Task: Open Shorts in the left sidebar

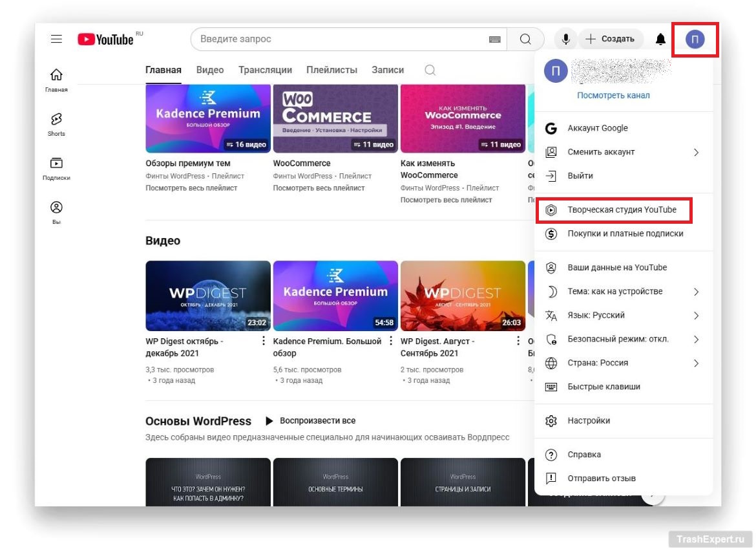Action: click(56, 124)
